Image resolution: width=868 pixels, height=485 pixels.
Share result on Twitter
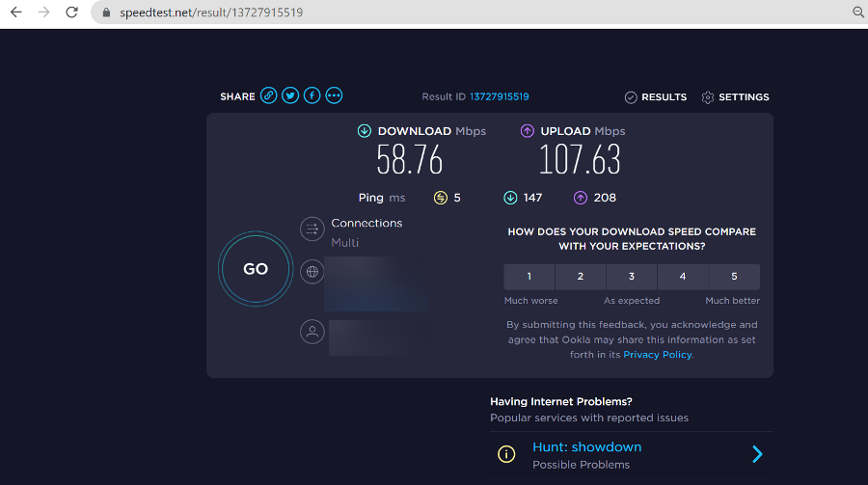click(x=290, y=95)
